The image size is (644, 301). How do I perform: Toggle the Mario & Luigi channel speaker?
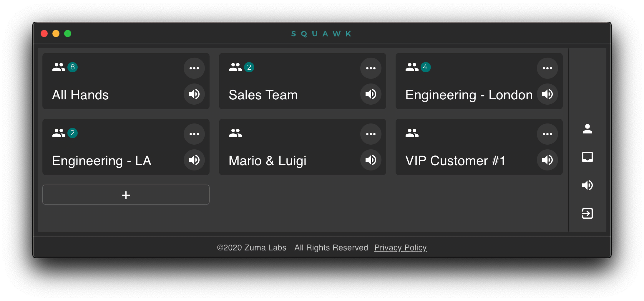pos(371,160)
